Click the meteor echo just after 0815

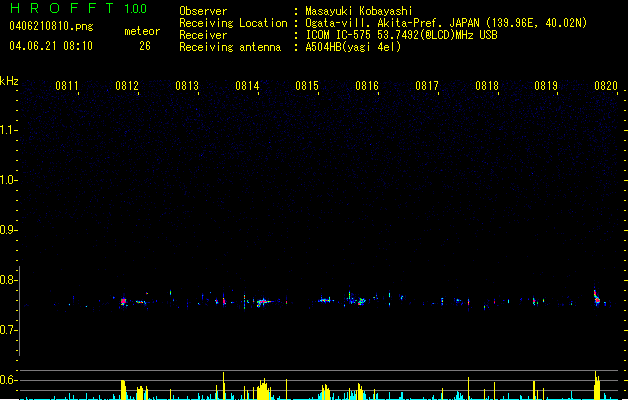(325, 300)
